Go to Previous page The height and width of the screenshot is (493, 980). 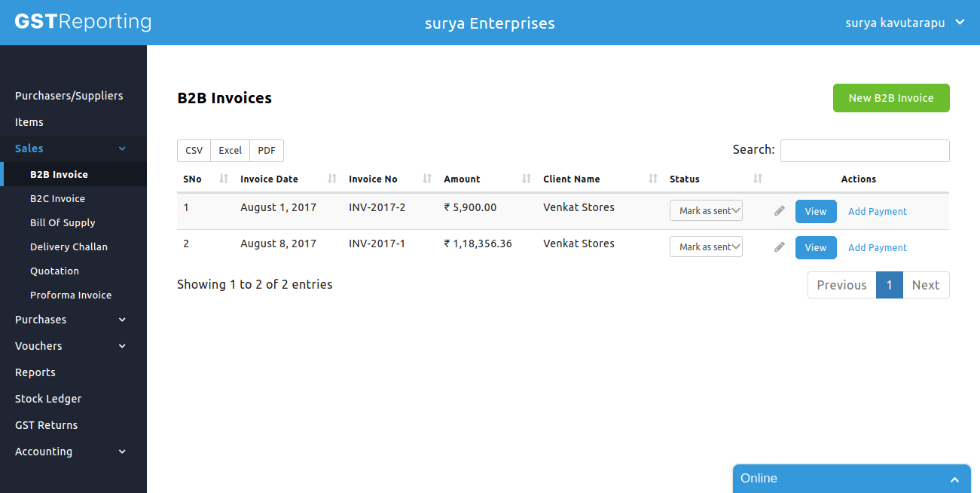tap(841, 285)
